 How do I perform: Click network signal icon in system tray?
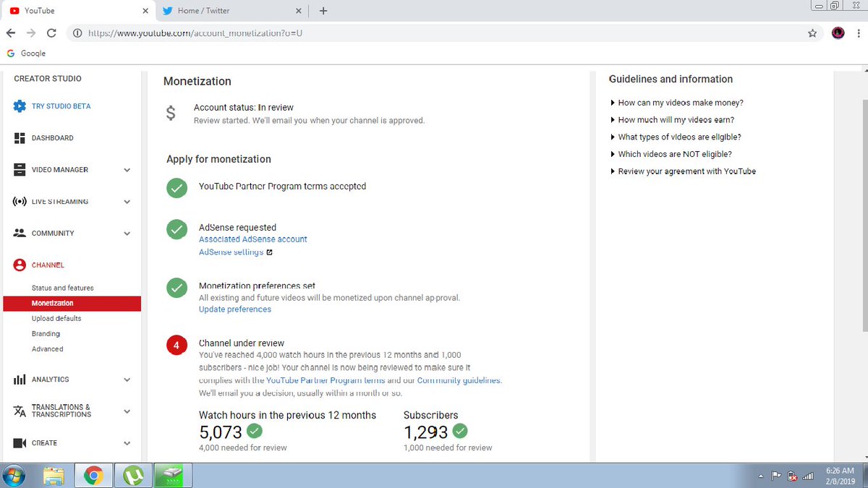(809, 476)
